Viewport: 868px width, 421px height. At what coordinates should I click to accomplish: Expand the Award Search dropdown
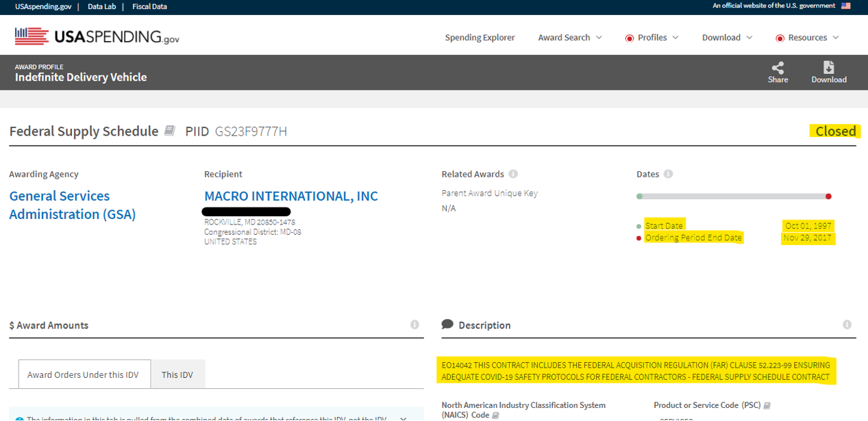pos(570,38)
